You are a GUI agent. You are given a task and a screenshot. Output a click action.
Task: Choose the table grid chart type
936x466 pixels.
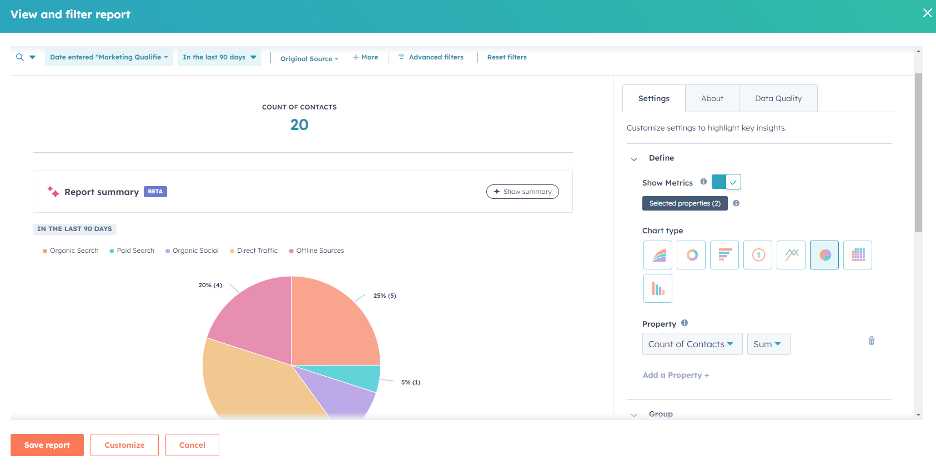tap(857, 255)
